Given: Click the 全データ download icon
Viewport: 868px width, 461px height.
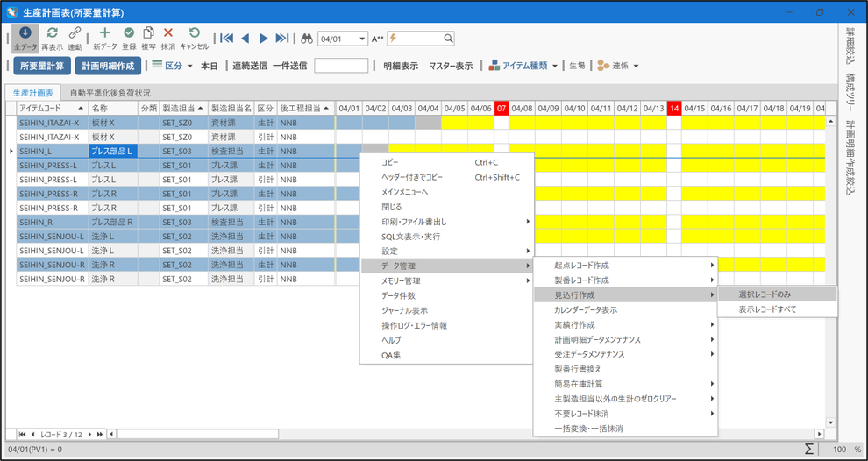Looking at the screenshot, I should 25,32.
